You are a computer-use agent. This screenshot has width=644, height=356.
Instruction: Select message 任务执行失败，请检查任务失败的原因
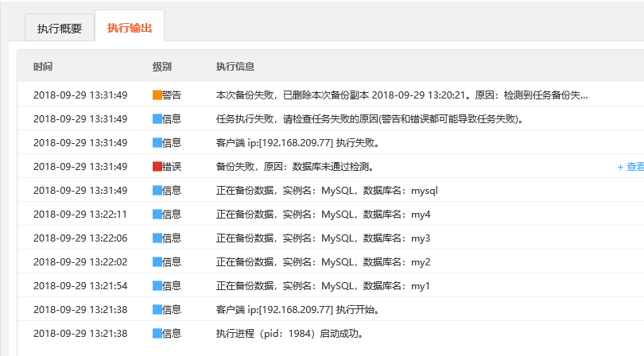370,119
